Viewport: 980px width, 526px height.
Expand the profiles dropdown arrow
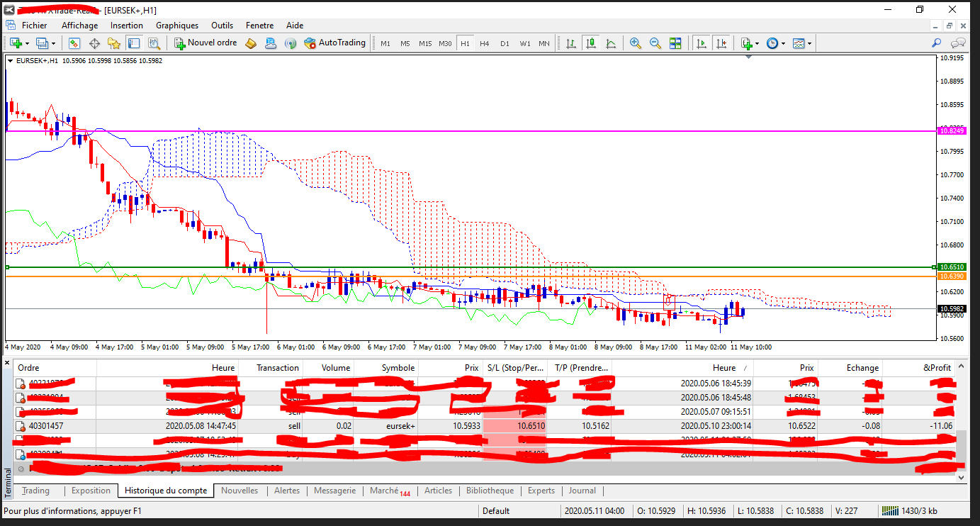click(53, 44)
